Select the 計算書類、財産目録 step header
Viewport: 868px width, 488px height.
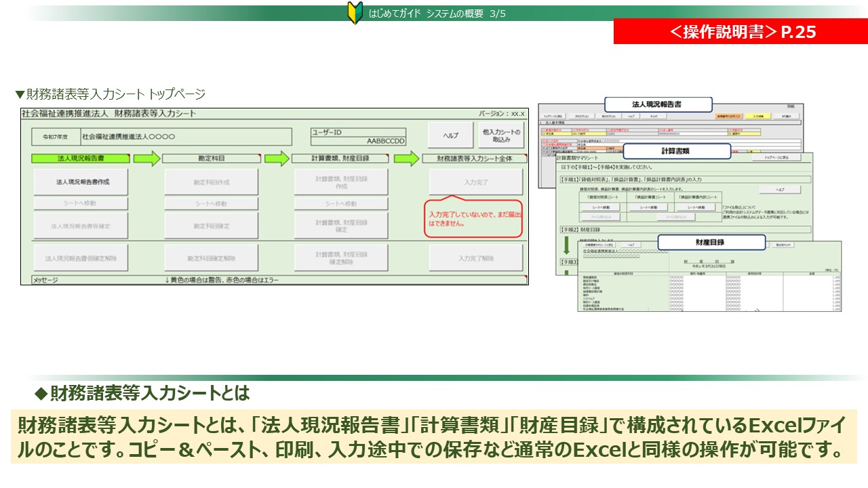[x=341, y=159]
